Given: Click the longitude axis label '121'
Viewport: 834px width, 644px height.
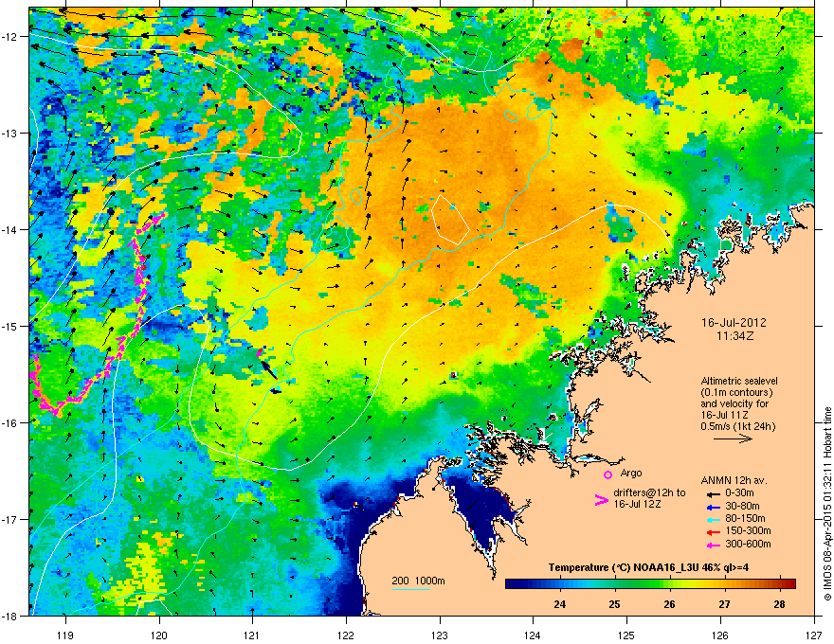Looking at the screenshot, I should point(253,635).
